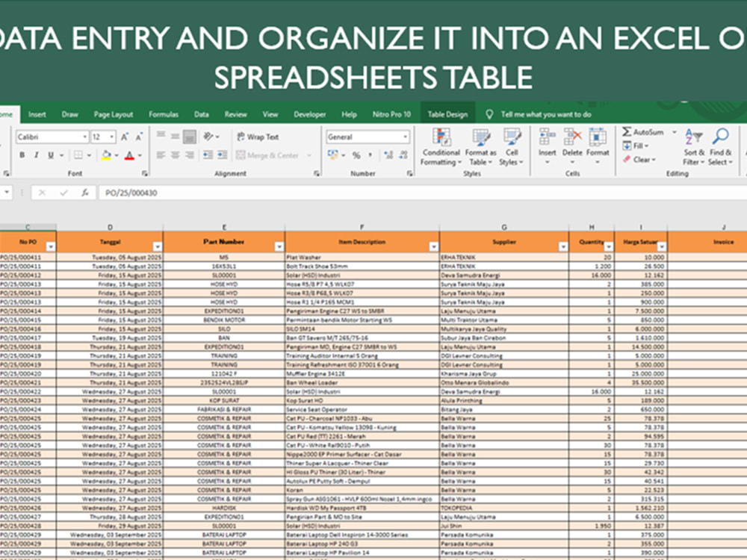Image resolution: width=747 pixels, height=560 pixels.
Task: Open Cell Styles gallery
Action: click(x=512, y=147)
